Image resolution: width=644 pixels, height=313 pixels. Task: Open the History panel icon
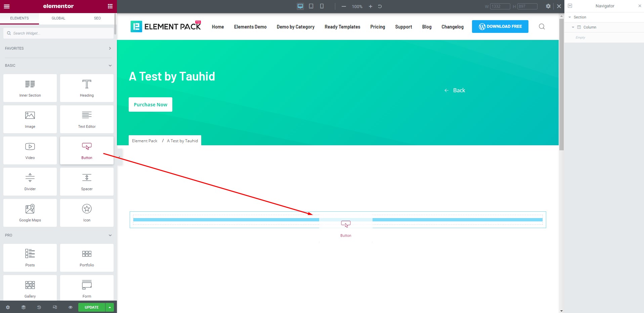pos(39,307)
